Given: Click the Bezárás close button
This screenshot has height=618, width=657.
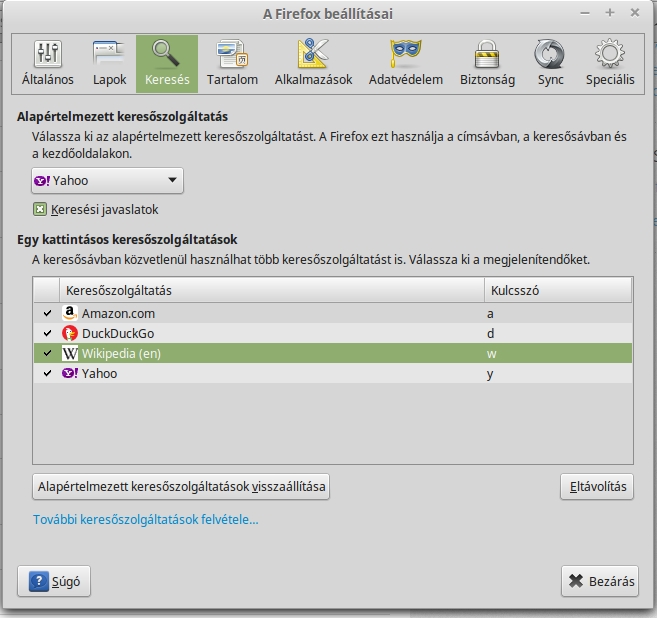Looking at the screenshot, I should click(600, 581).
